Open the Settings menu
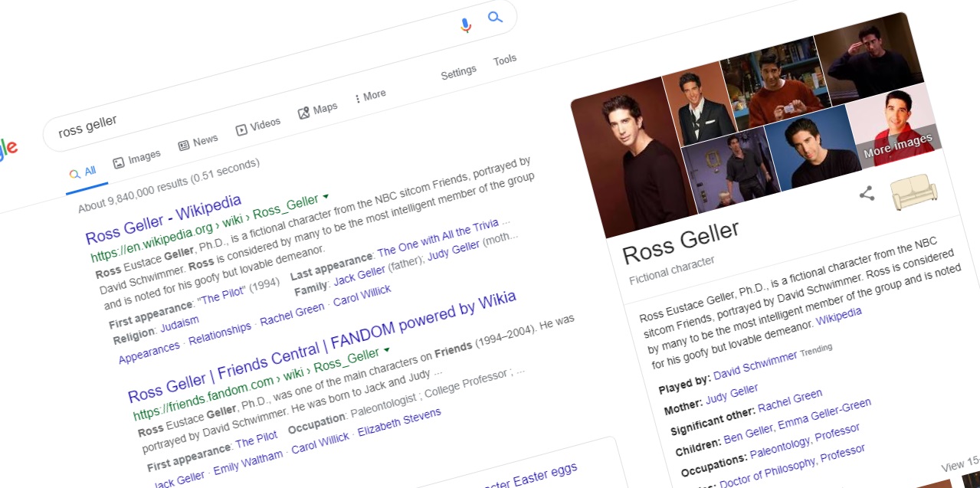 coord(458,73)
